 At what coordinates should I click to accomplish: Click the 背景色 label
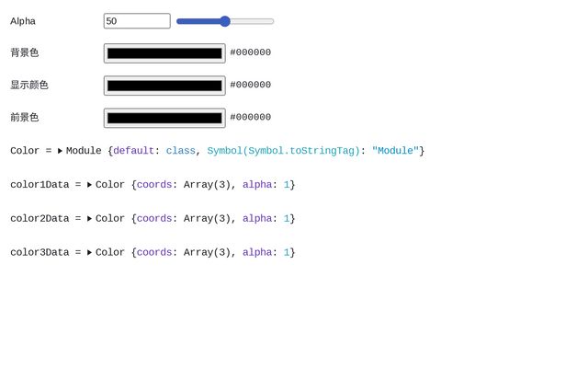pos(25,53)
